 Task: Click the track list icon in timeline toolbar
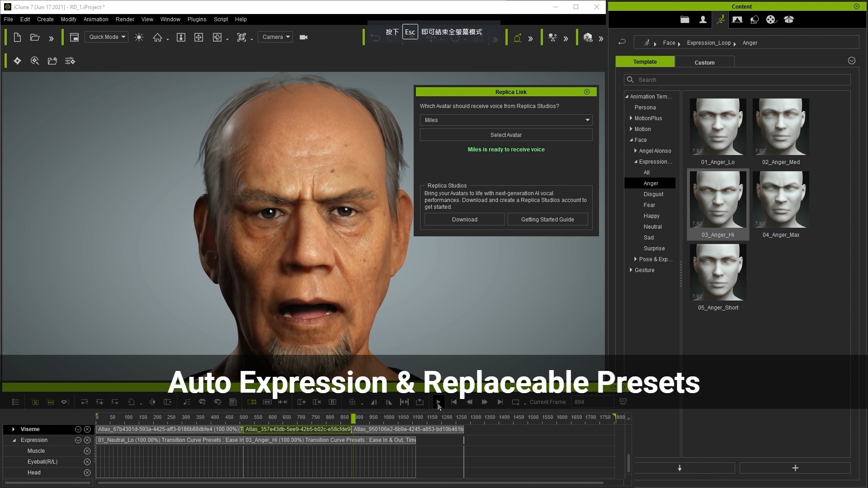[x=15, y=402]
